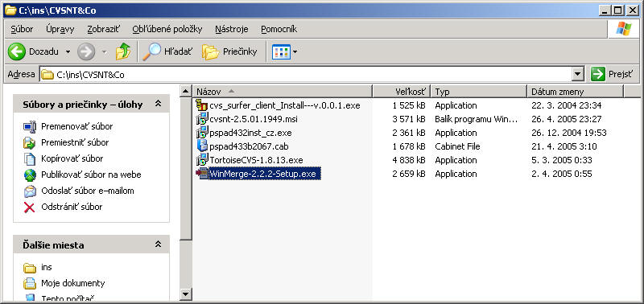Click the ins folder icon
The width and height of the screenshot is (644, 304).
(30, 268)
